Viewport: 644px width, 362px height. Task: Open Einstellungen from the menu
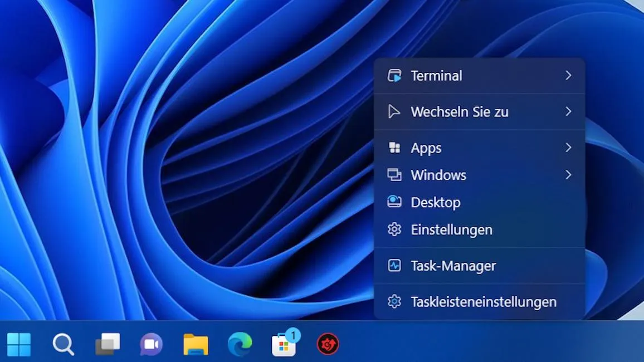point(479,229)
